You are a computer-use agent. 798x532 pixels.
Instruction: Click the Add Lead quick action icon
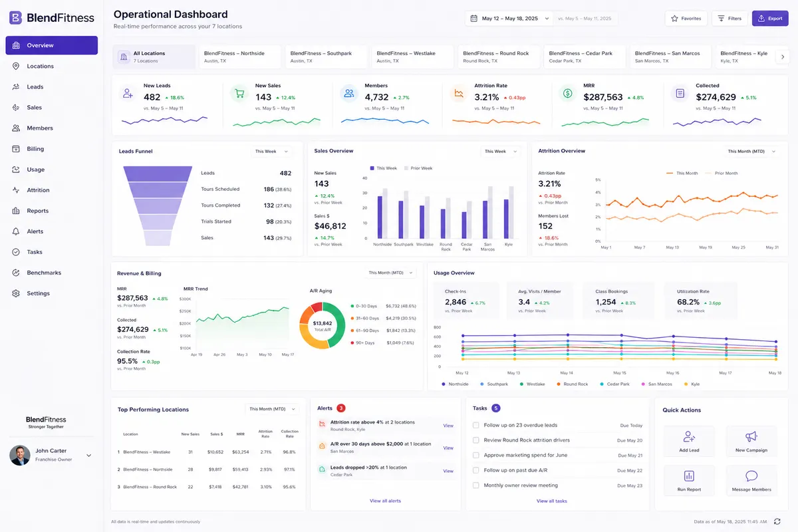[689, 437]
